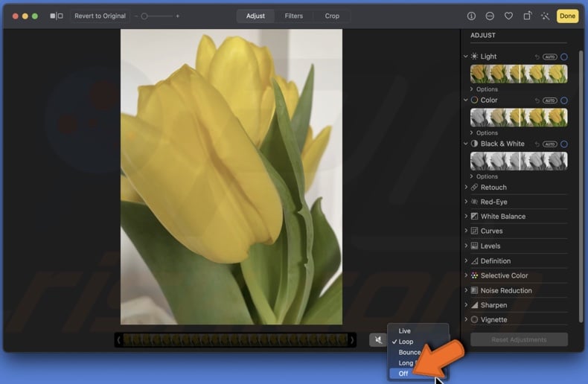This screenshot has height=384, width=588.
Task: Collapse the Light section chevron
Action: point(466,57)
